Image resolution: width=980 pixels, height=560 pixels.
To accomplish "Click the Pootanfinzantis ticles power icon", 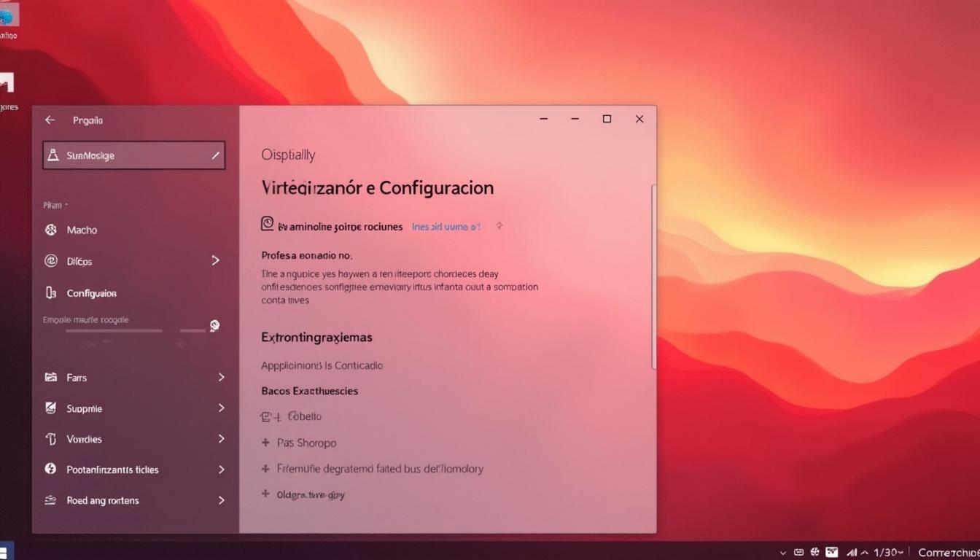I will click(50, 470).
